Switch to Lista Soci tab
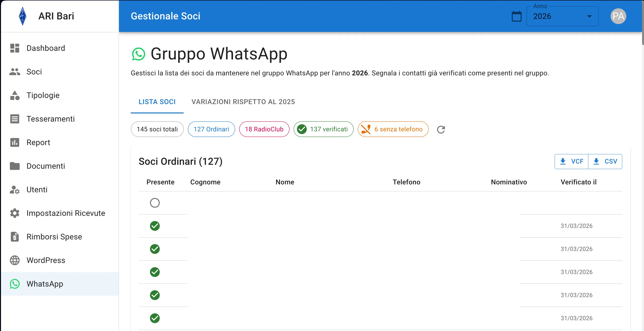This screenshot has height=331, width=644. 157,102
